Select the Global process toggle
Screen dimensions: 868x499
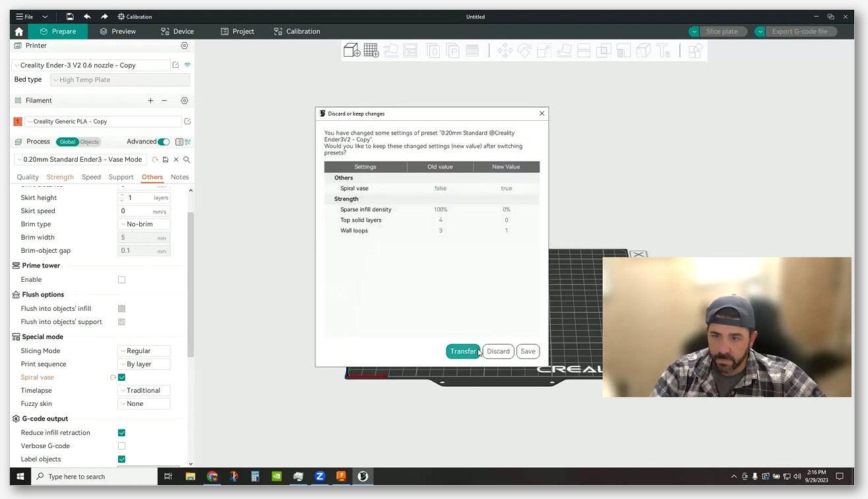(67, 142)
